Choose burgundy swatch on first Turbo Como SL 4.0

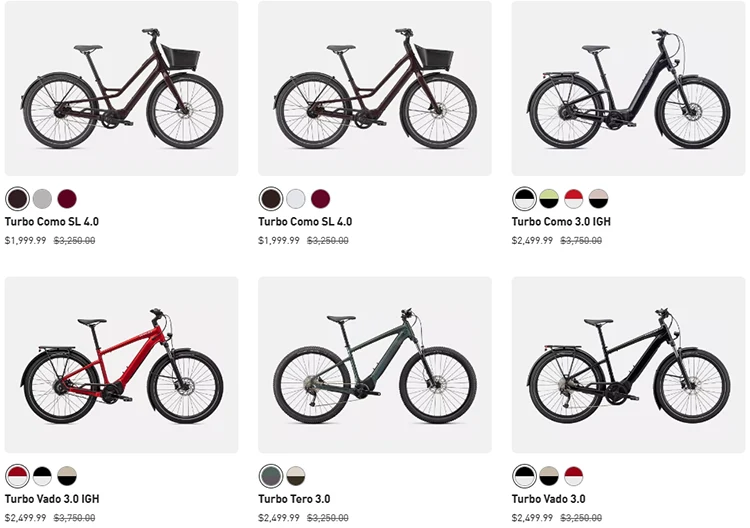(x=67, y=198)
